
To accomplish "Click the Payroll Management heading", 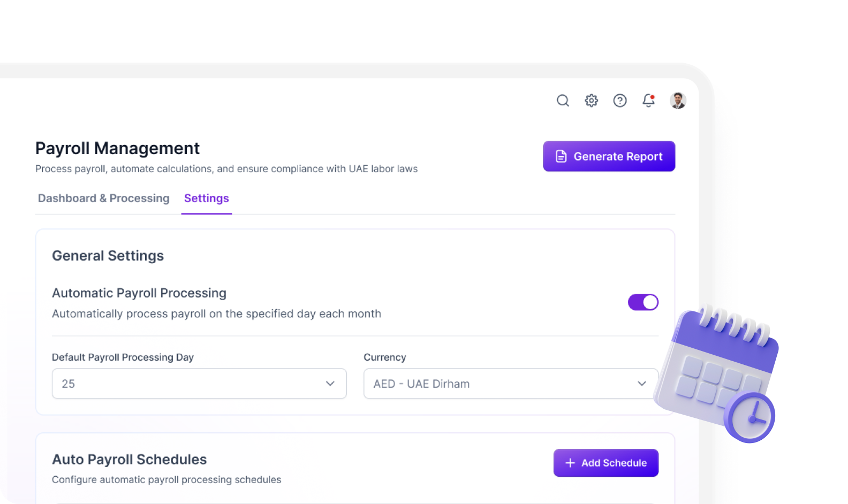I will 117,148.
